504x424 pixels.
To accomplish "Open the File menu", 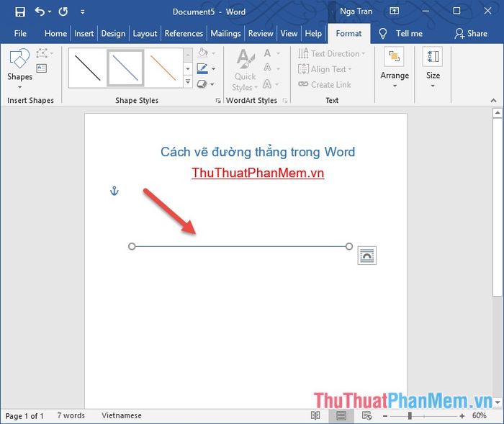I will click(x=20, y=33).
